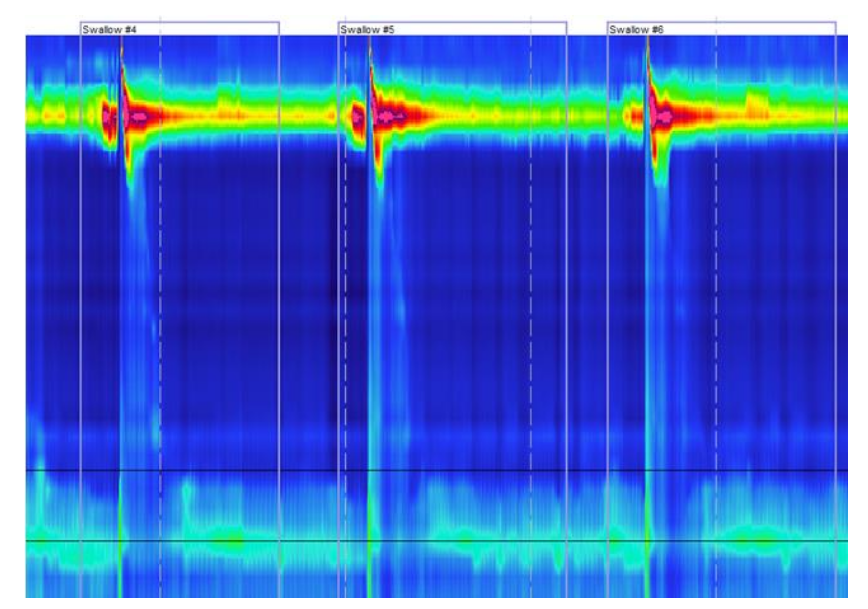The width and height of the screenshot is (868, 609).
Task: Click Swallow #4 box left boundary line
Action: (x=81, y=264)
